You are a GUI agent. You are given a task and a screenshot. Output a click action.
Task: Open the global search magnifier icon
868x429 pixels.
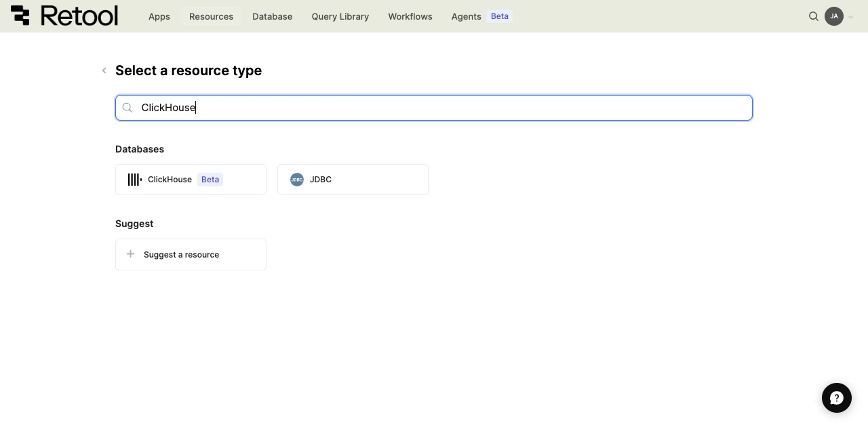[x=814, y=16]
